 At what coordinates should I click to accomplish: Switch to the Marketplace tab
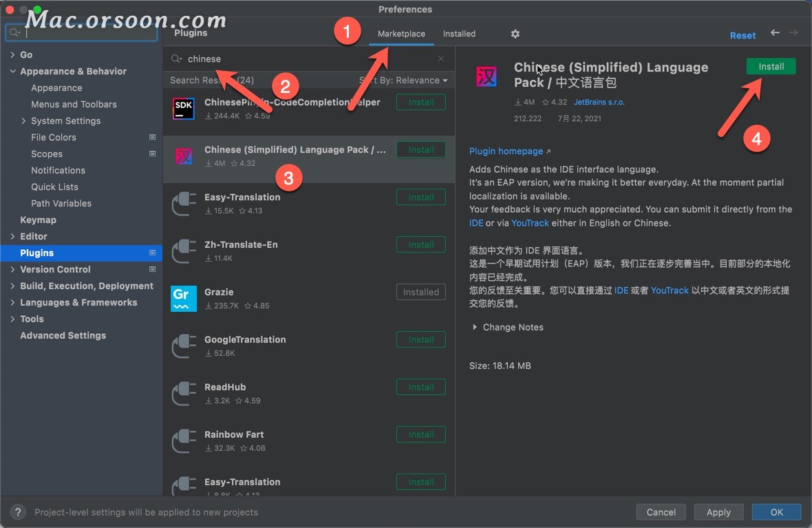[x=401, y=34]
